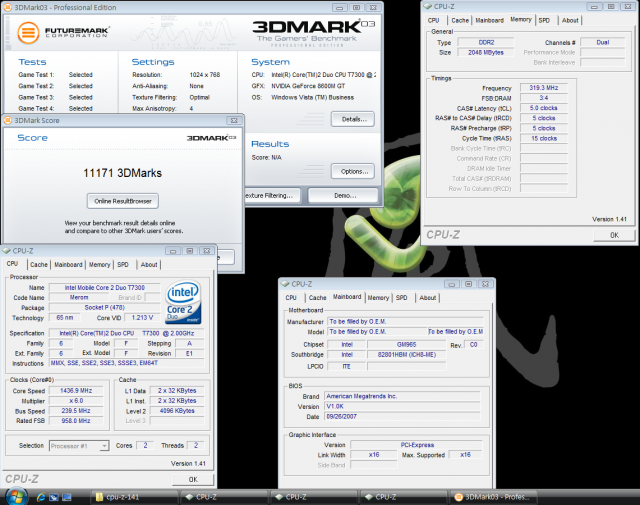The width and height of the screenshot is (640, 505).
Task: Open Mainboard tab in CPU-Z processor window
Action: point(68,265)
